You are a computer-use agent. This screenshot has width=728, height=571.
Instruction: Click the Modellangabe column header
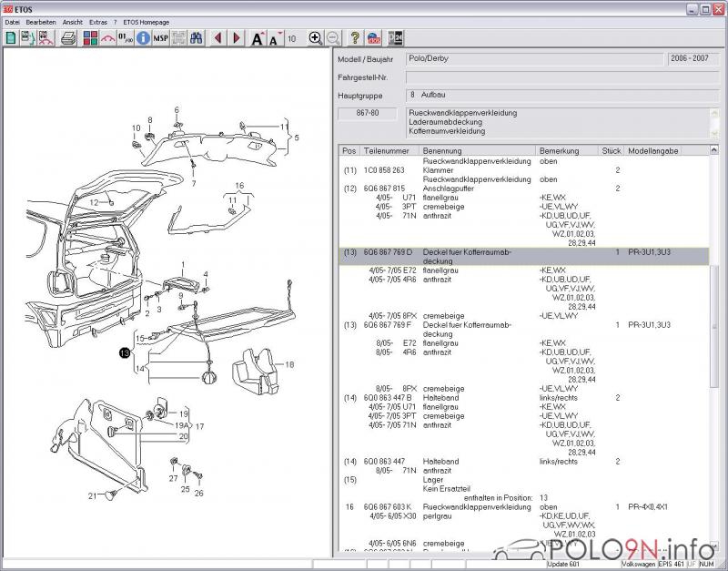pos(652,151)
